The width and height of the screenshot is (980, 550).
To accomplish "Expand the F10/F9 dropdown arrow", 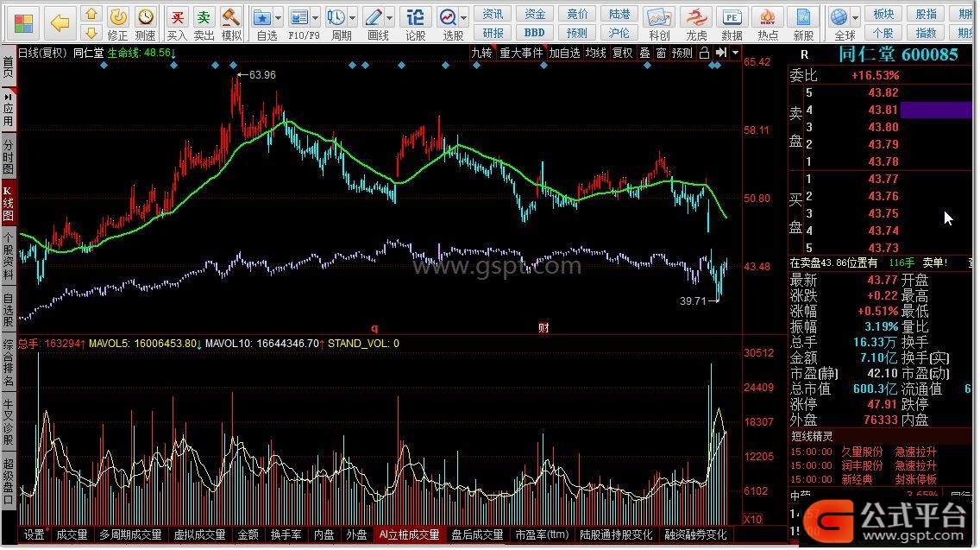I will point(316,17).
